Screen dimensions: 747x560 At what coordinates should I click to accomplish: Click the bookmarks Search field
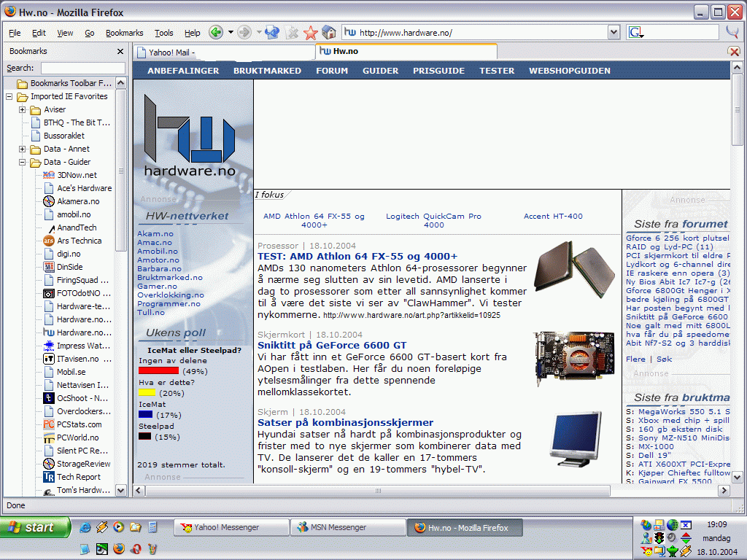click(x=83, y=68)
